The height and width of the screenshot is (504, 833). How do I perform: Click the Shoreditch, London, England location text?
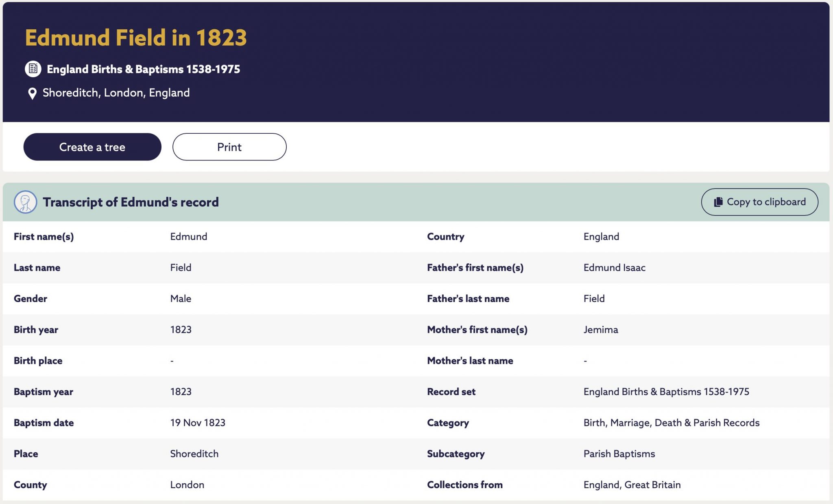[x=116, y=93]
